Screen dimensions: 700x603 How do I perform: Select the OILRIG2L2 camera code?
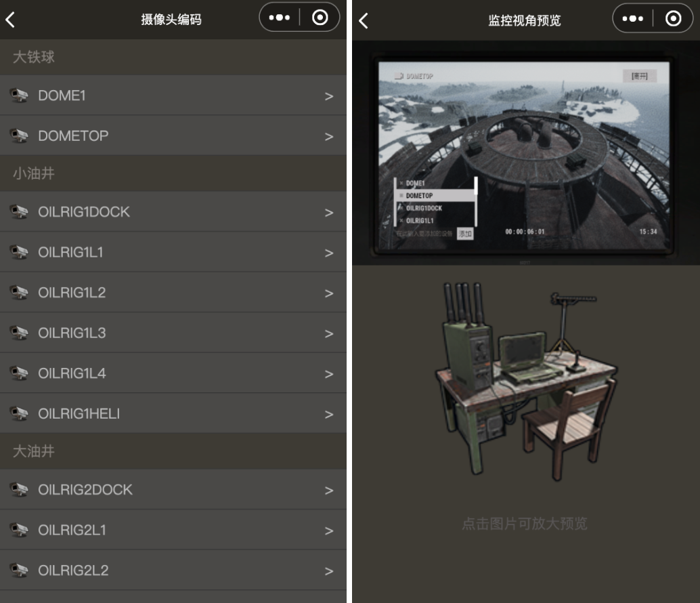tap(173, 570)
